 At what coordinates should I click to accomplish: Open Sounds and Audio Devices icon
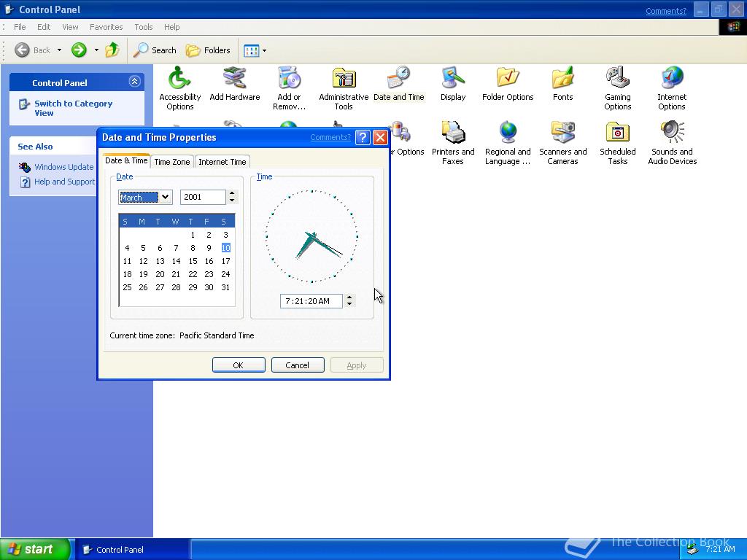coord(672,143)
